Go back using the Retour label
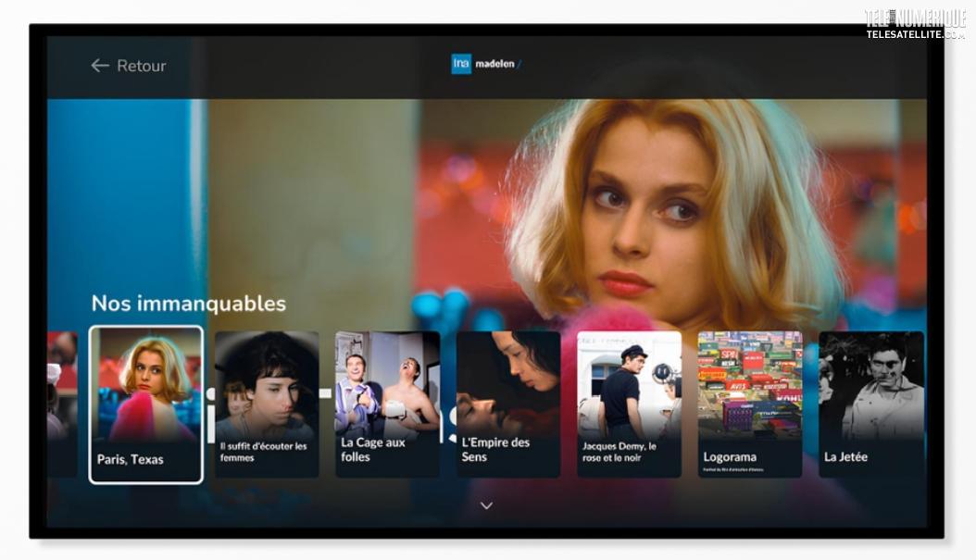Image resolution: width=976 pixels, height=560 pixels. pos(142,66)
